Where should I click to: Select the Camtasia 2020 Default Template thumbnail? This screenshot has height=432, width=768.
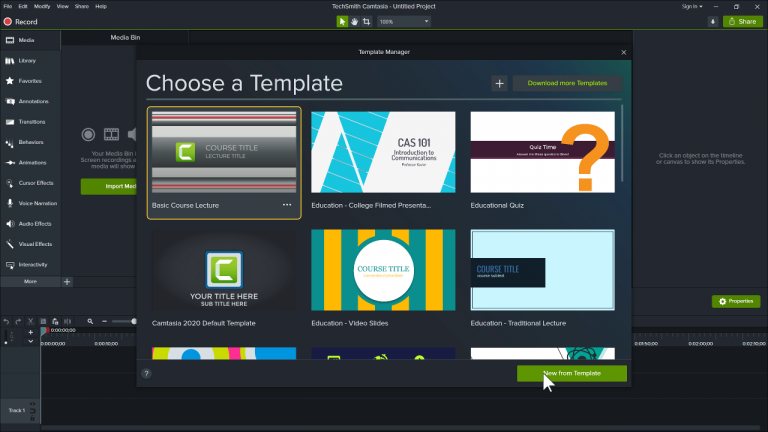[224, 270]
